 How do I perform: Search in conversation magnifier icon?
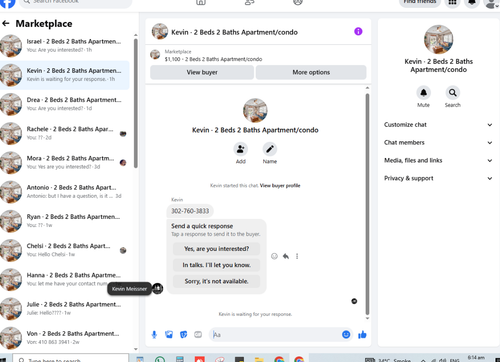tap(452, 93)
